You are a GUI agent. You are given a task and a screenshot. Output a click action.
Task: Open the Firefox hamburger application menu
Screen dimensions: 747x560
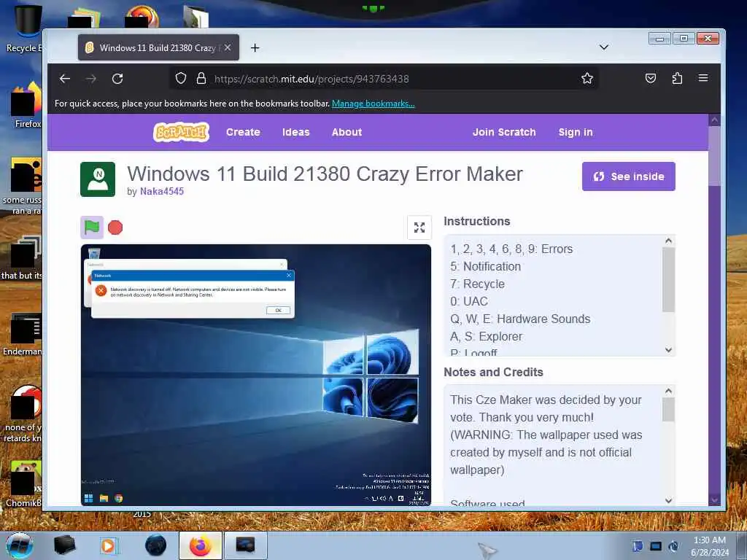click(703, 78)
